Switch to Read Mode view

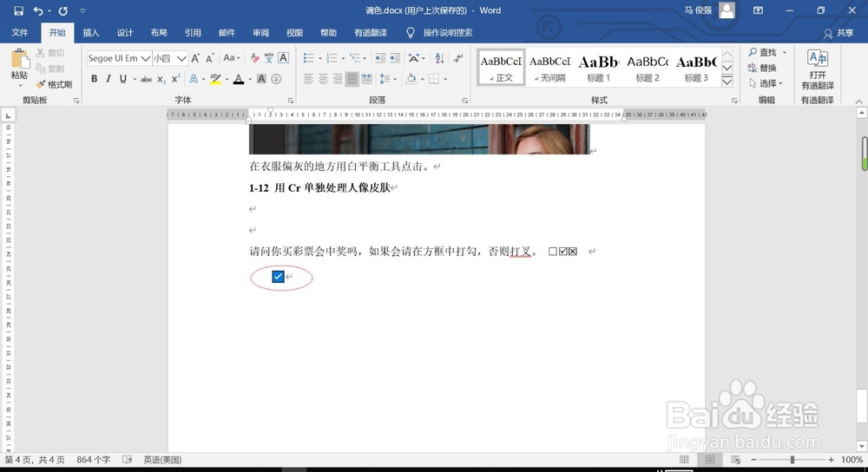(684, 460)
